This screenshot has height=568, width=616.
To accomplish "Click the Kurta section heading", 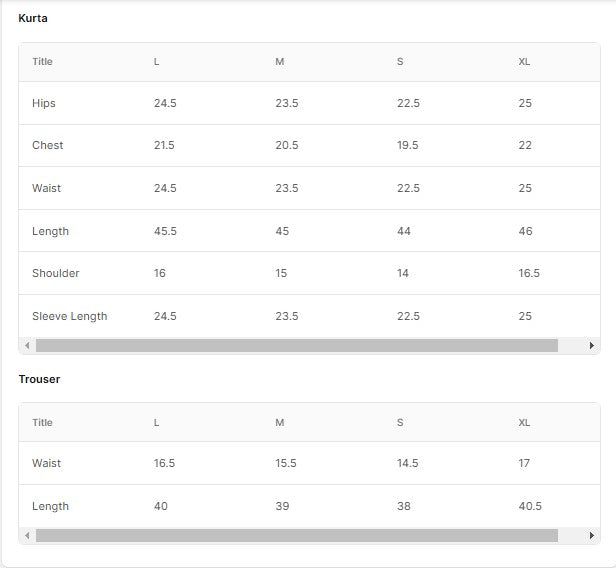I will point(33,18).
